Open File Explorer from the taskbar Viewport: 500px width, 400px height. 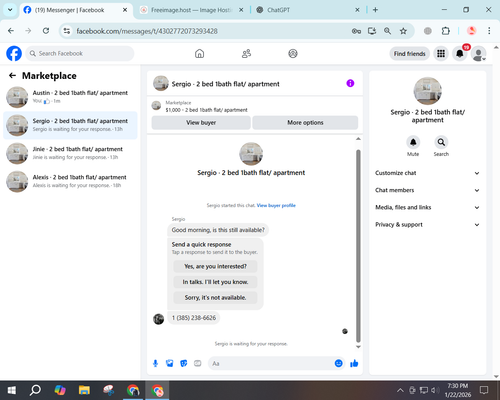[84, 390]
